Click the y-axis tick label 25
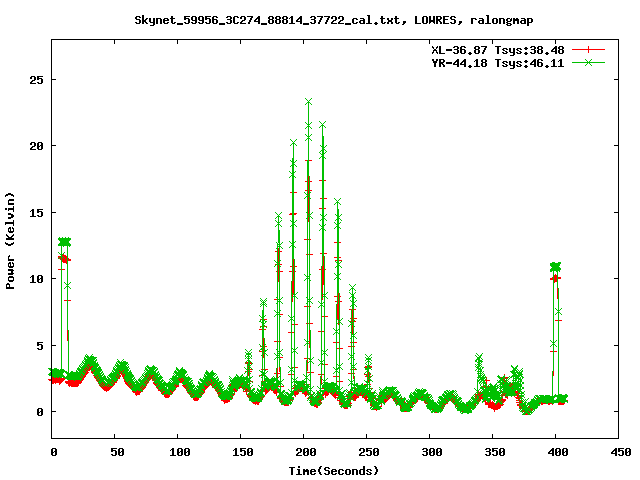 pos(36,80)
